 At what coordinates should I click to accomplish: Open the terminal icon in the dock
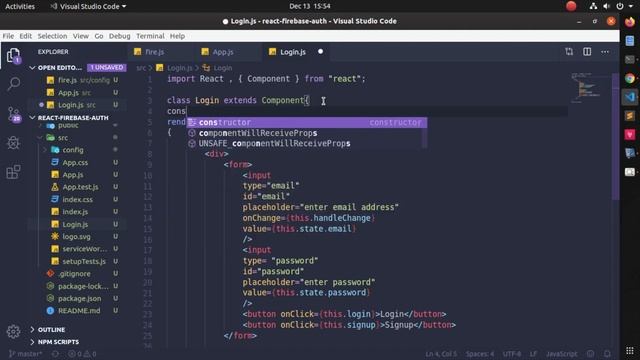630,59
